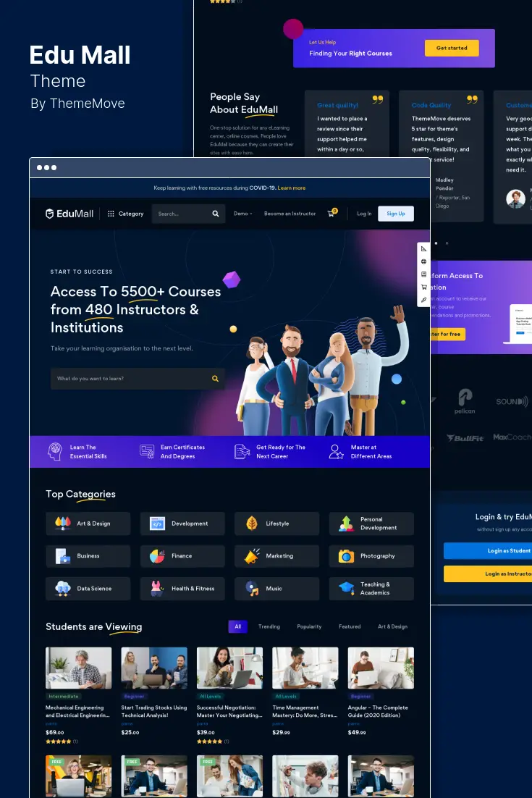Image resolution: width=532 pixels, height=798 pixels.
Task: Click the Personal Development category icon
Action: (x=347, y=523)
